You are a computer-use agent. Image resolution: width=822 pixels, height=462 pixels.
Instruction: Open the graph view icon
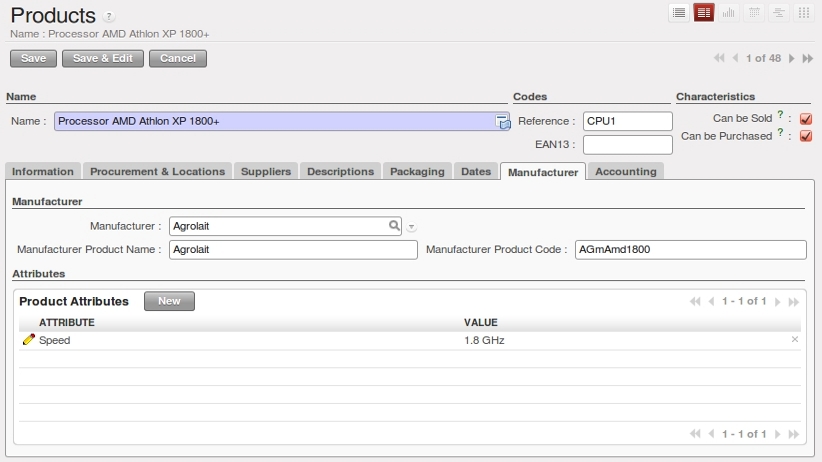point(729,13)
